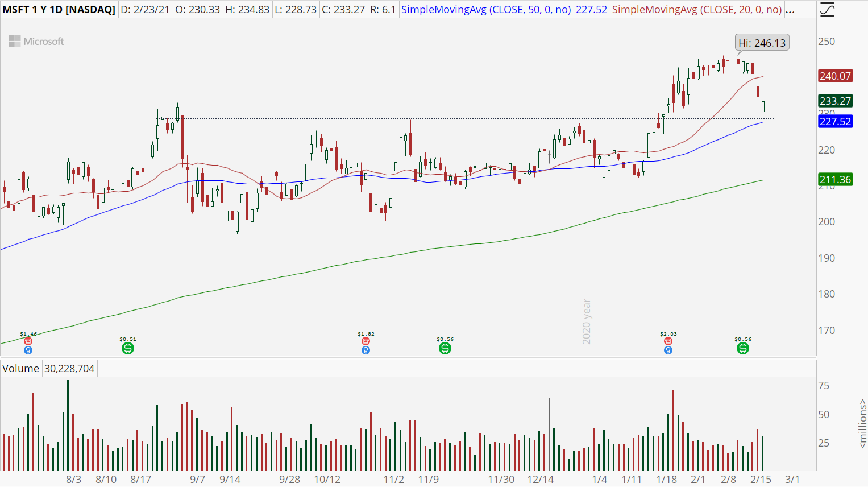Click the blue lightbulb icon under $2.03 earnings
The image size is (868, 487).
[x=668, y=350]
